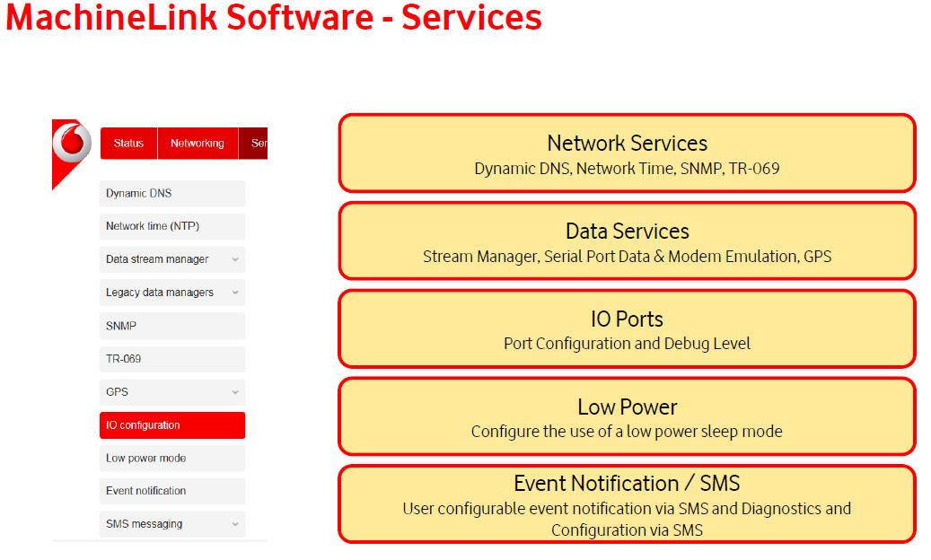The height and width of the screenshot is (560, 931).
Task: Click the Event Notification / SMS box
Action: click(x=627, y=504)
